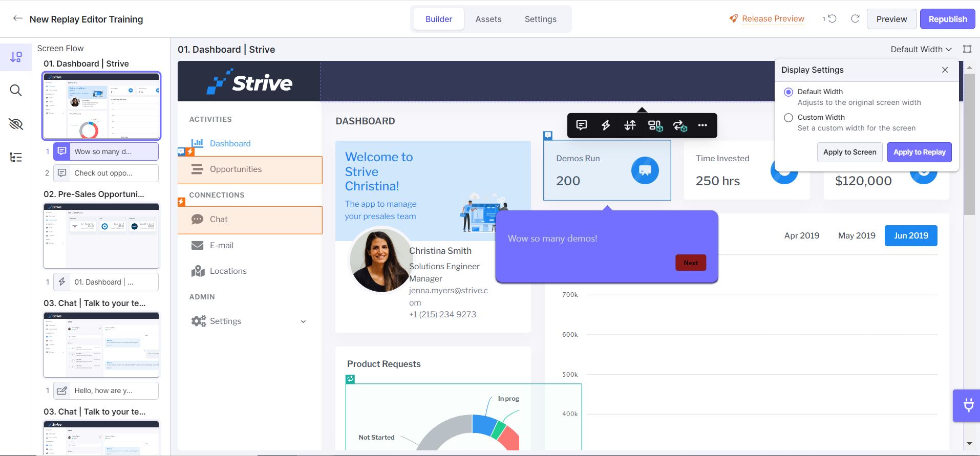This screenshot has height=456, width=980.
Task: Click the Chat bubble icon in Strive sidebar
Action: (x=197, y=219)
